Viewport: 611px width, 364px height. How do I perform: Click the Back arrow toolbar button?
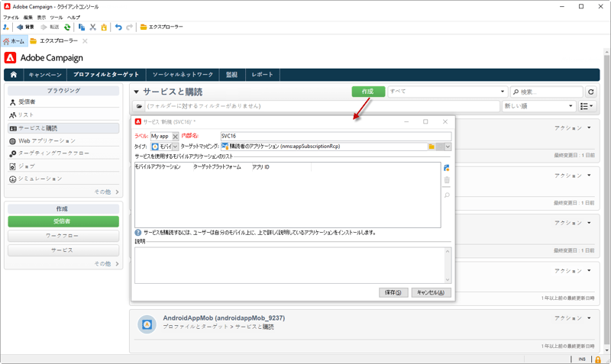25,27
